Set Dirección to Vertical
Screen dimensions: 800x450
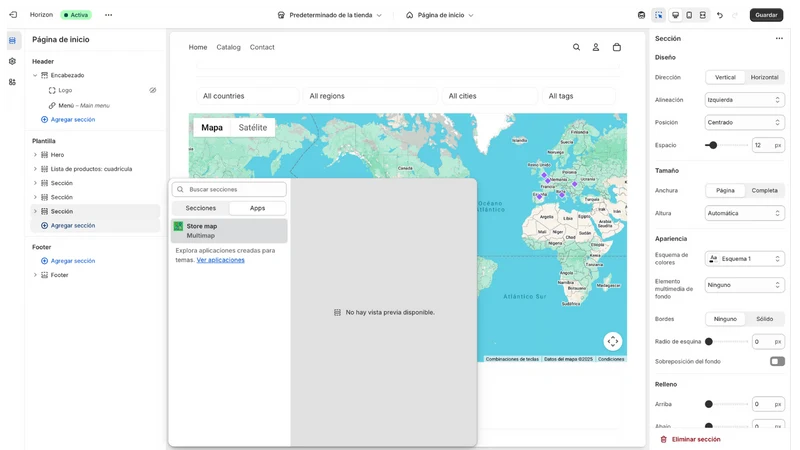pos(725,78)
